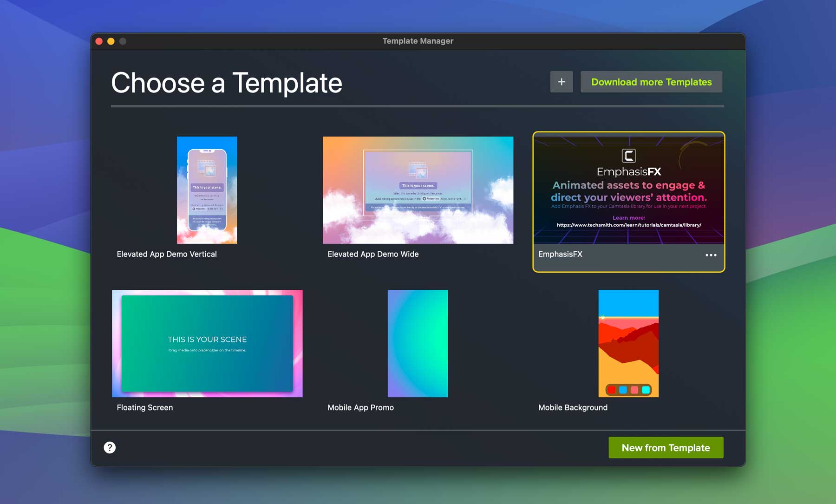Click the TechSmith tutorials URL in EmphasisFX
Image resolution: width=836 pixels, height=504 pixels.
(629, 225)
